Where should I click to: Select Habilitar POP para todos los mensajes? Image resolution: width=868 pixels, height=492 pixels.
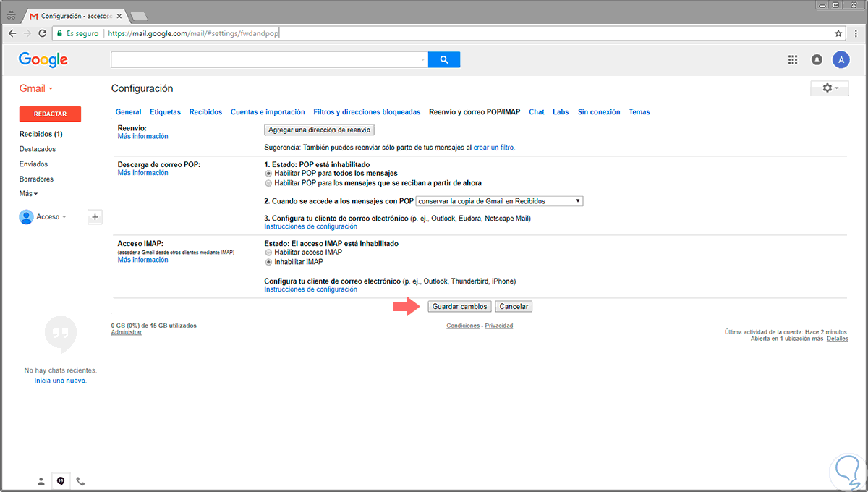pyautogui.click(x=269, y=174)
